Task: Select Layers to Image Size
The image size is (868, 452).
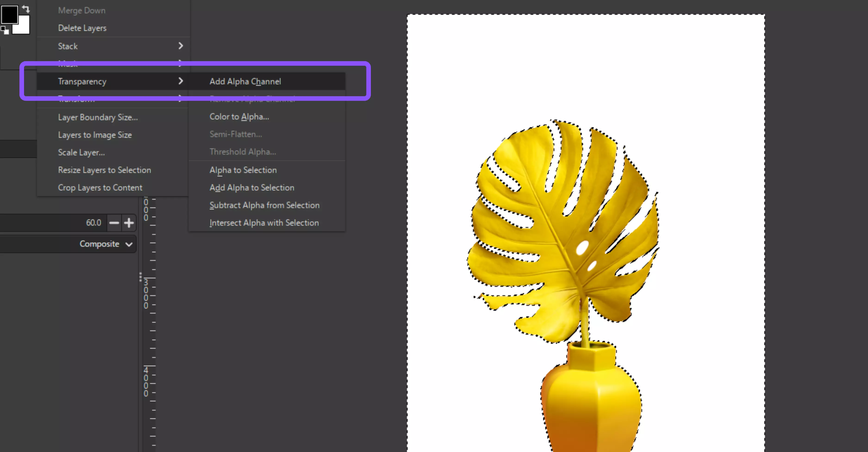Action: [x=95, y=135]
